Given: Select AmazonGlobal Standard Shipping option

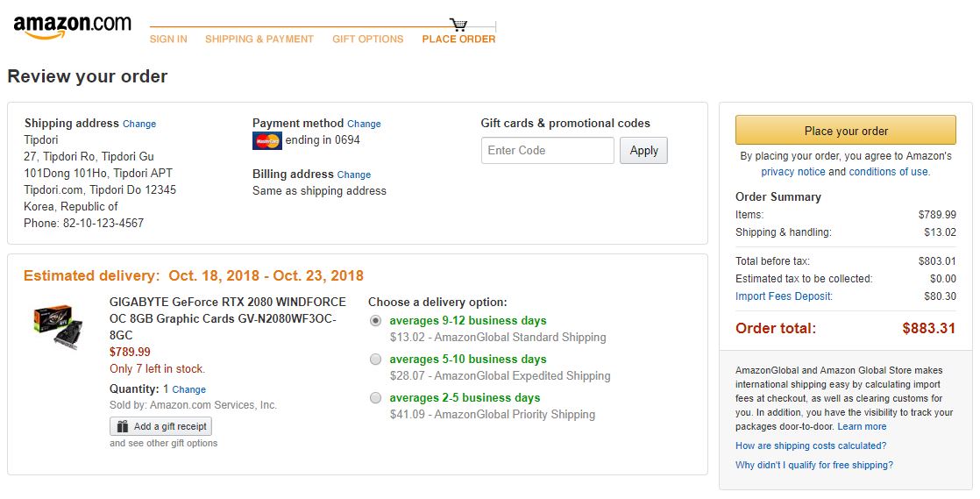Looking at the screenshot, I should click(376, 321).
